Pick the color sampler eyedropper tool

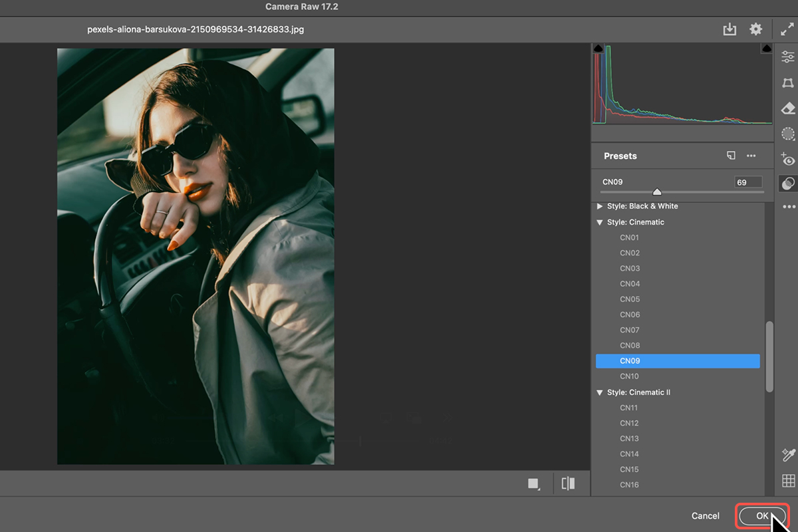(788, 455)
